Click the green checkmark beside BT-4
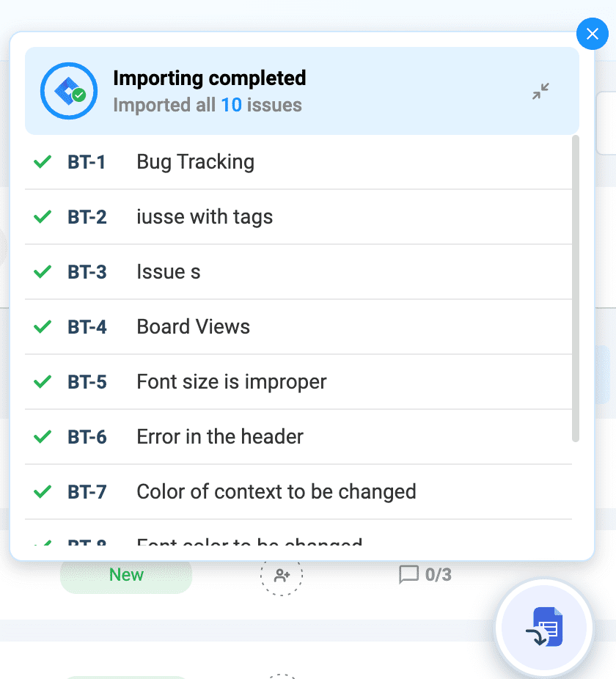The image size is (616, 679). tap(43, 327)
